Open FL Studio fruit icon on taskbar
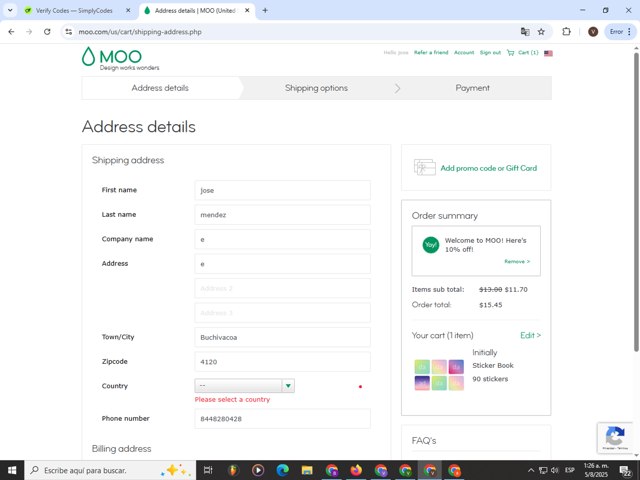The height and width of the screenshot is (480, 640). coord(233,470)
